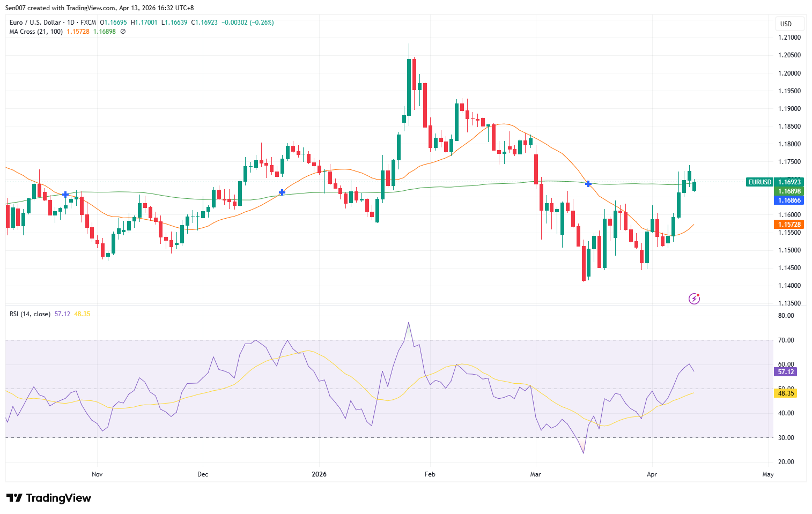
Task: Click the orange 1.15728 moving average label
Action: pos(788,224)
